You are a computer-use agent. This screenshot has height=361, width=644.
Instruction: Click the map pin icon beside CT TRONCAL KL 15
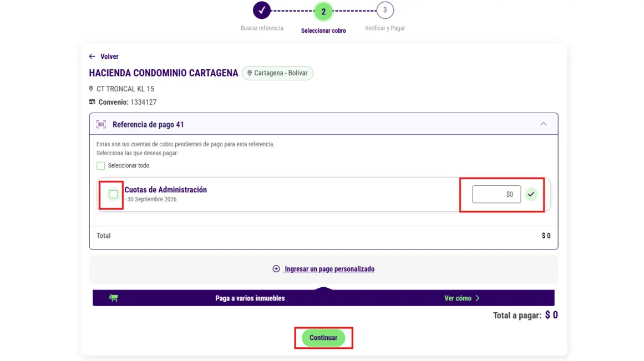[x=91, y=89]
